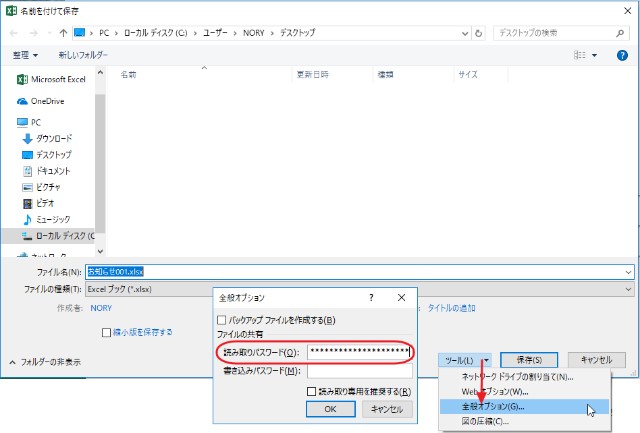Select the ダウンロード folder icon
The width and height of the screenshot is (640, 433).
28,138
